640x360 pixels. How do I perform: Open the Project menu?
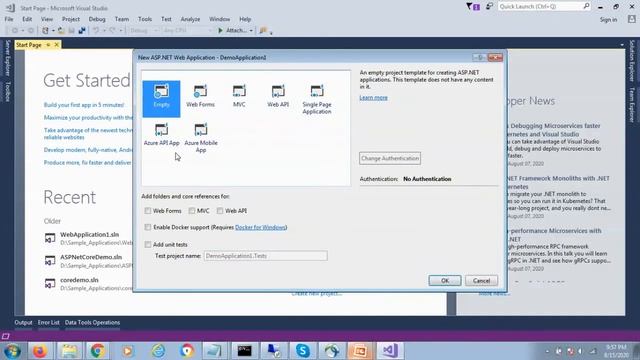tap(71, 19)
